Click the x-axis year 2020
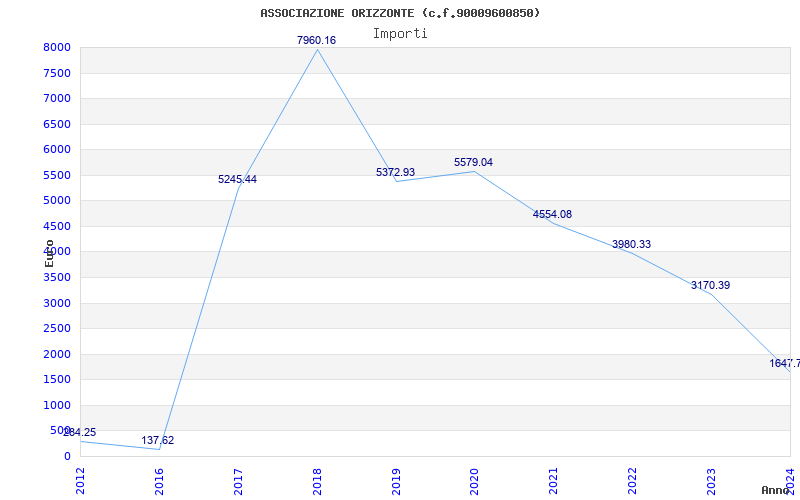Image resolution: width=800 pixels, height=500 pixels. (x=474, y=481)
